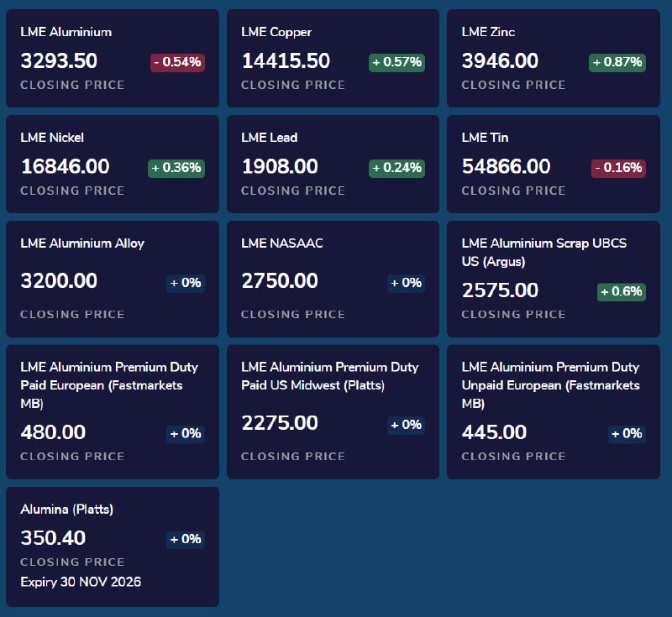Select +0% badge beside 350.40
This screenshot has width=672, height=617.
pos(186,540)
